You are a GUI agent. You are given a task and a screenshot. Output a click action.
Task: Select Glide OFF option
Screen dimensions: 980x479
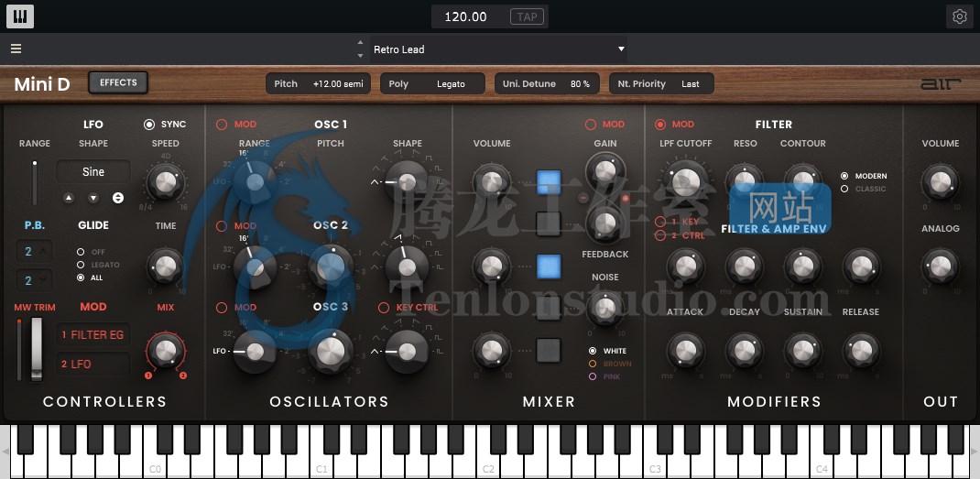[80, 252]
